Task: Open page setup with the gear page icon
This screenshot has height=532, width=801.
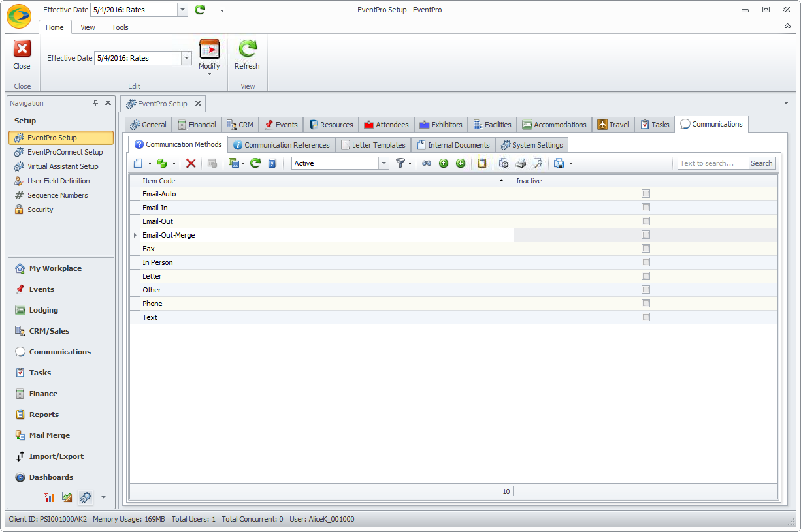Action: click(x=504, y=163)
